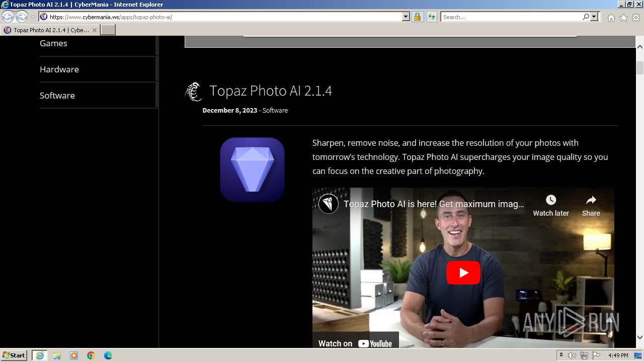644x362 pixels.
Task: Click the refresh page icon
Action: (x=431, y=17)
